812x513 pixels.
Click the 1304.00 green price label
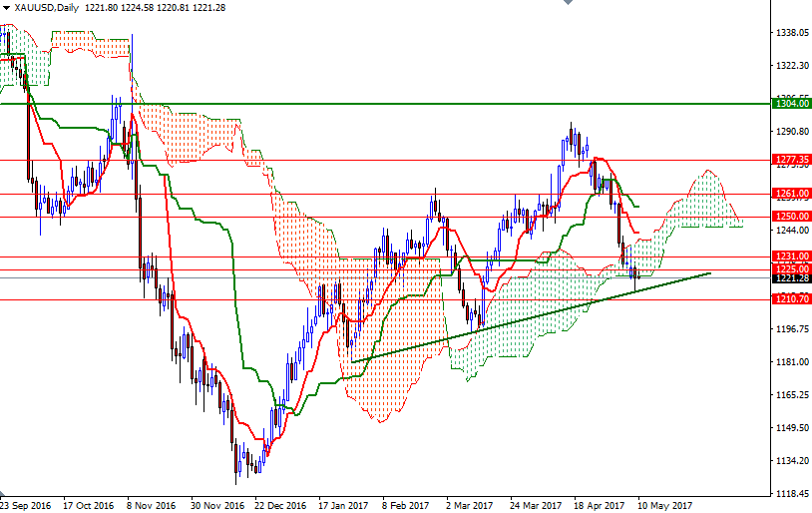tap(791, 104)
